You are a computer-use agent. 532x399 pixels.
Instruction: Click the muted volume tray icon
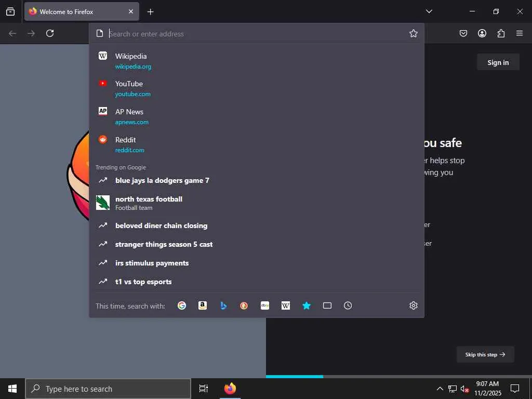tap(464, 389)
